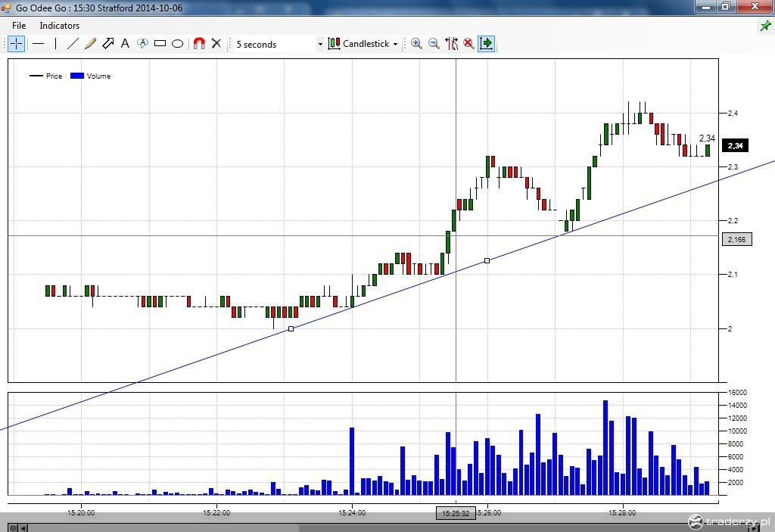Click the round button left of scrollbar

(13, 528)
